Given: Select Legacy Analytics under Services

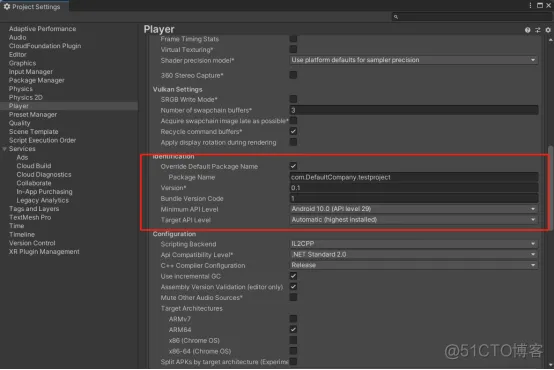Looking at the screenshot, I should [42, 200].
